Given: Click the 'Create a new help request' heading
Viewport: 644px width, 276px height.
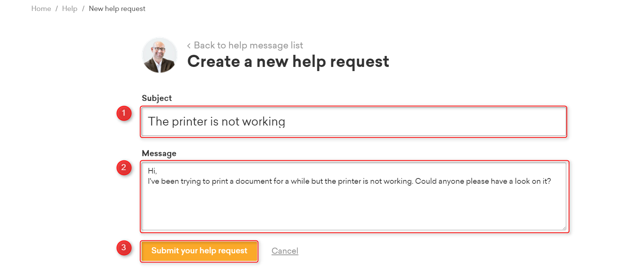Looking at the screenshot, I should tap(288, 62).
